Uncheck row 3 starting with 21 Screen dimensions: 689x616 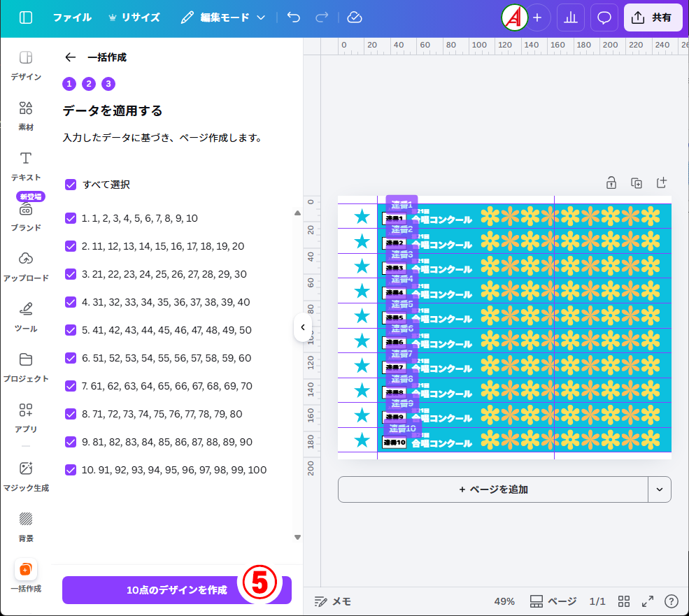[71, 274]
